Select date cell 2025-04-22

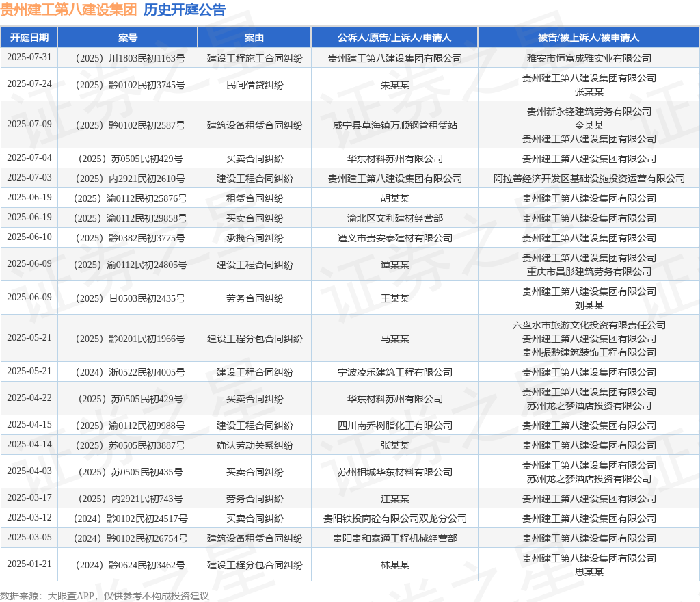tap(29, 398)
